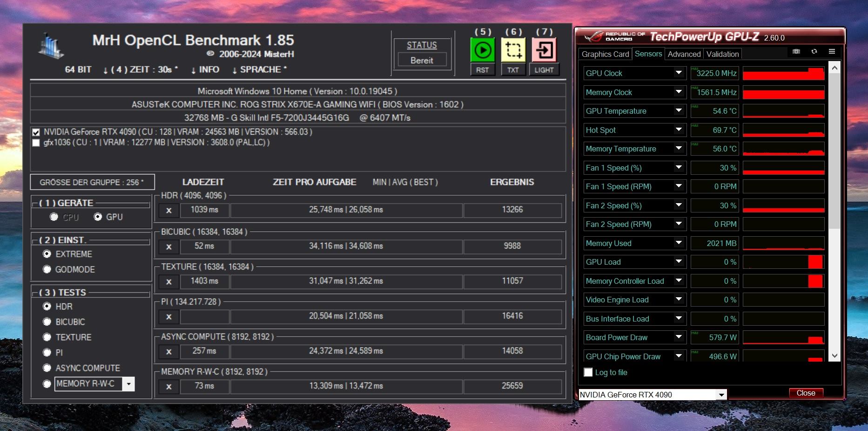Viewport: 868px width, 431px height.
Task: Open GPU Temperature sensor dropdown
Action: (679, 111)
